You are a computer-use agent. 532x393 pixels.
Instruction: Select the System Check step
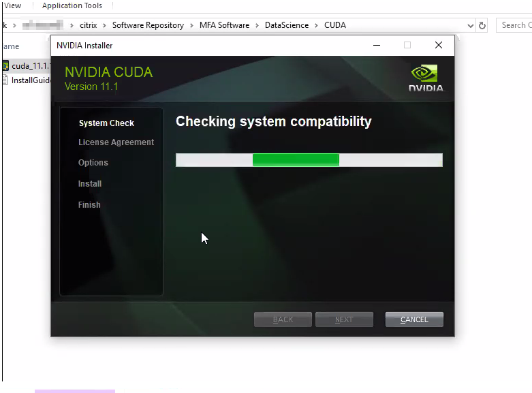click(106, 123)
